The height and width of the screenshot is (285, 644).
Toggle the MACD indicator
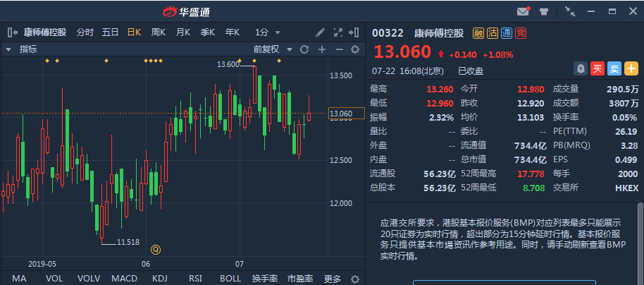(x=125, y=279)
